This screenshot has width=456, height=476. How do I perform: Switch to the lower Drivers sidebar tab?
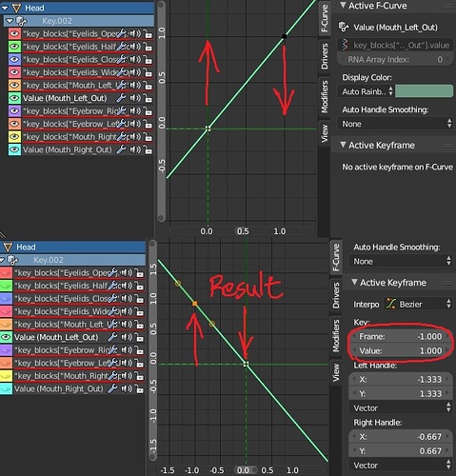(x=336, y=295)
